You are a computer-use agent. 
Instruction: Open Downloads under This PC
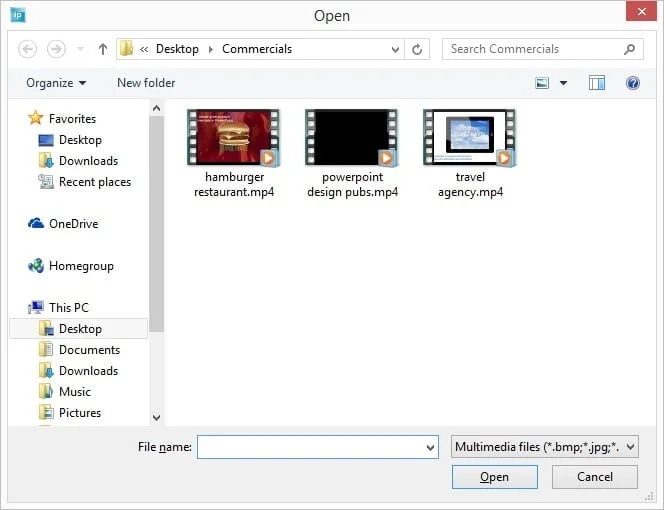tap(89, 371)
